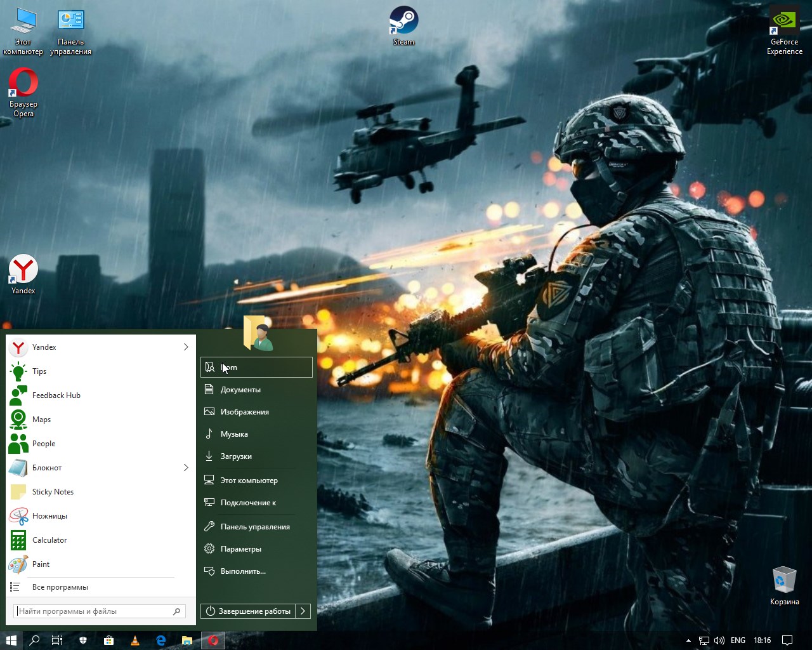Image resolution: width=812 pixels, height=650 pixels.
Task: Launch Sticky Notes from Start menu
Action: (x=100, y=492)
